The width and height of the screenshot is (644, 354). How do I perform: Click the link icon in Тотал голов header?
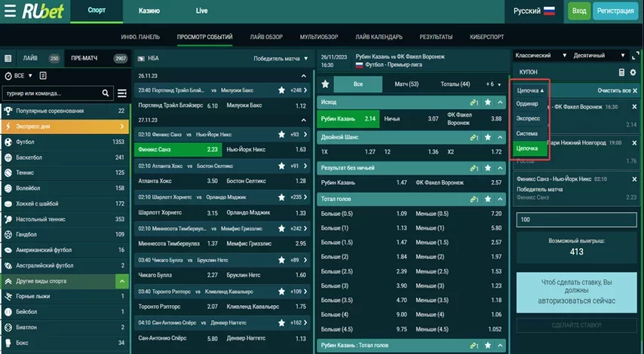474,200
